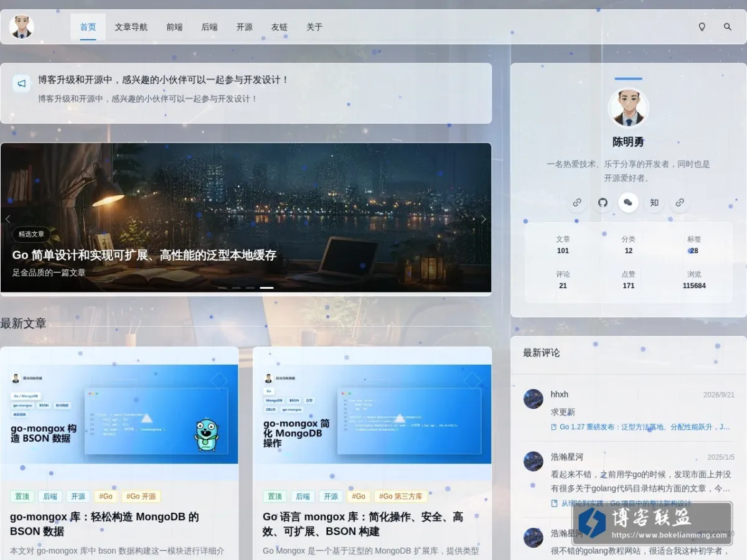Click 开源 tag on Go 语言 mongox card
Screen dimensions: 747x560
click(x=331, y=497)
